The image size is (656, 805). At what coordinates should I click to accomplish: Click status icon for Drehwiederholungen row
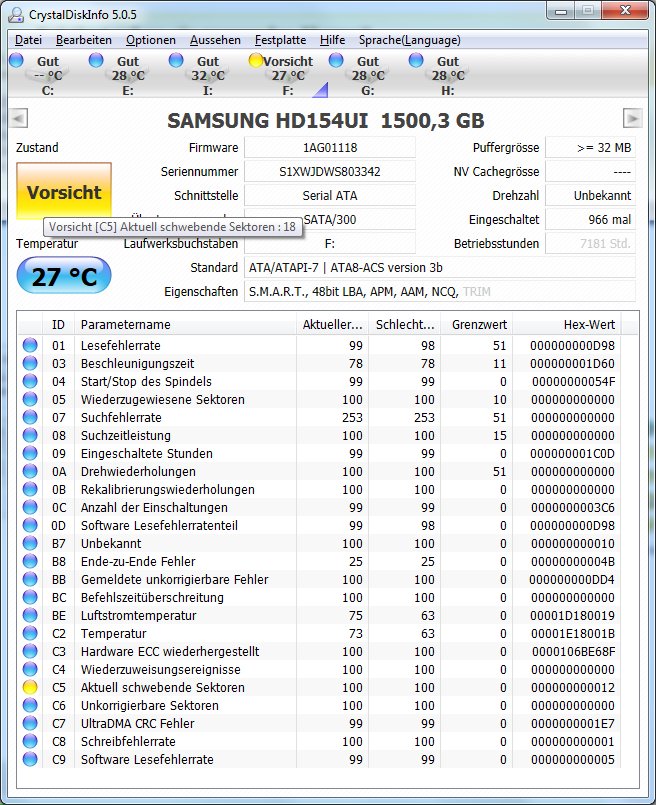coord(30,471)
